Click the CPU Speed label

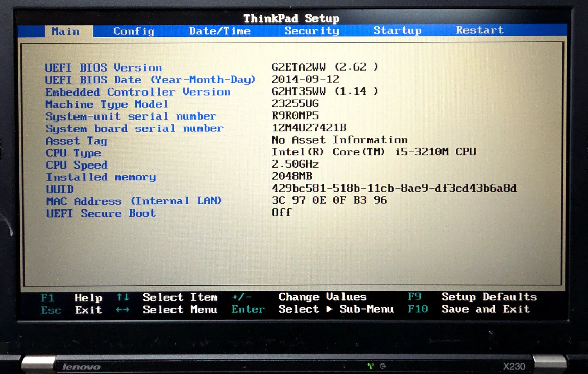point(77,165)
